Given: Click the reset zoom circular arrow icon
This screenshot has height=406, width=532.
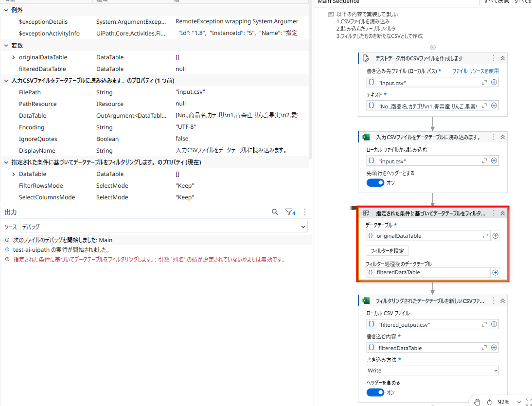Looking at the screenshot, I should point(490,402).
